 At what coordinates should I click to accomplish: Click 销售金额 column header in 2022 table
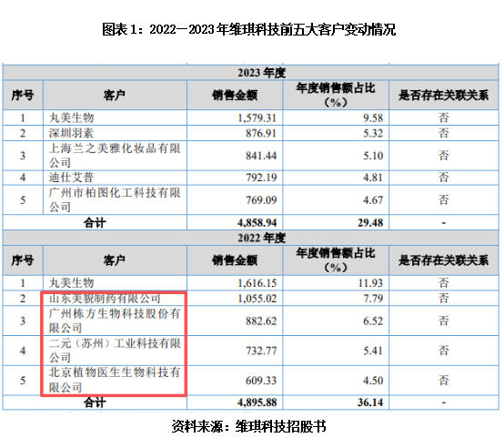coord(235,260)
